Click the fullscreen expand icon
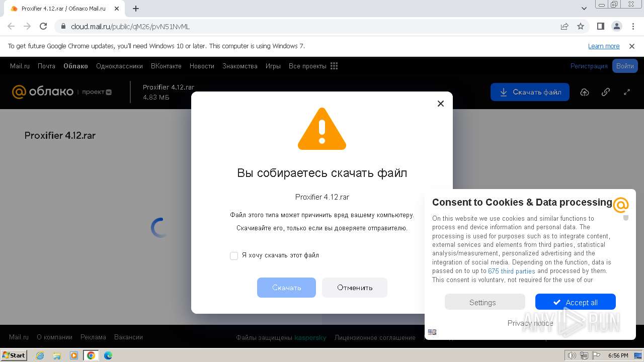The image size is (644, 362). pyautogui.click(x=627, y=92)
